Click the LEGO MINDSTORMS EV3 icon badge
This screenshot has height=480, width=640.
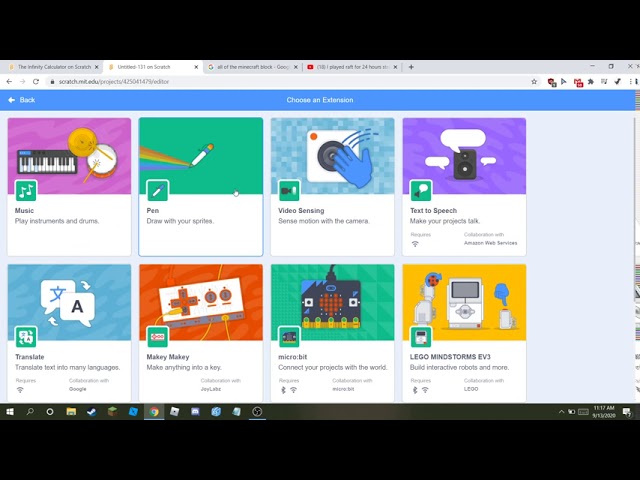(x=421, y=336)
